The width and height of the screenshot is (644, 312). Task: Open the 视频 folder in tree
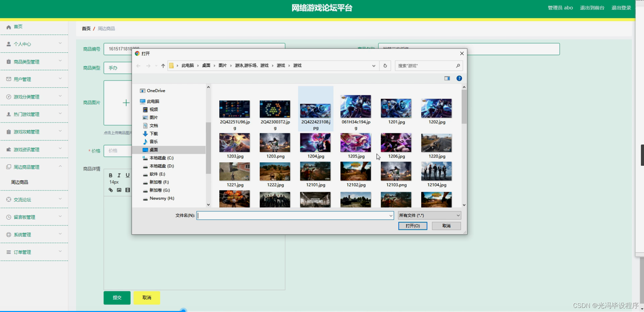pos(150,110)
